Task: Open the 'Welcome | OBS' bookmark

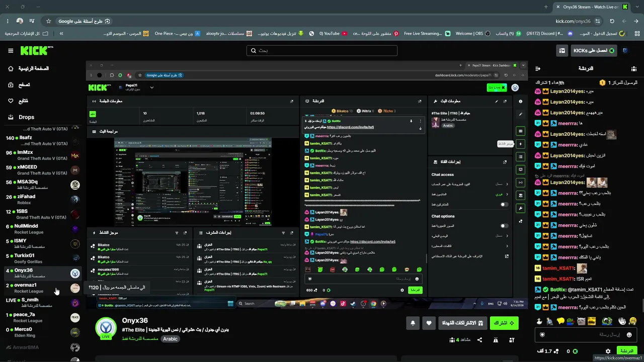Action: 473,34
